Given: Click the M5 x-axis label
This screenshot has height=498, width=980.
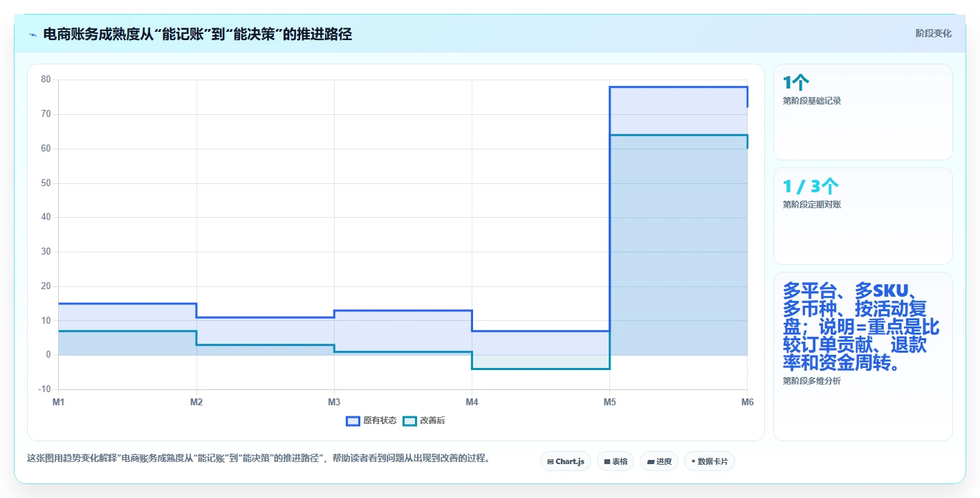Looking at the screenshot, I should 609,402.
